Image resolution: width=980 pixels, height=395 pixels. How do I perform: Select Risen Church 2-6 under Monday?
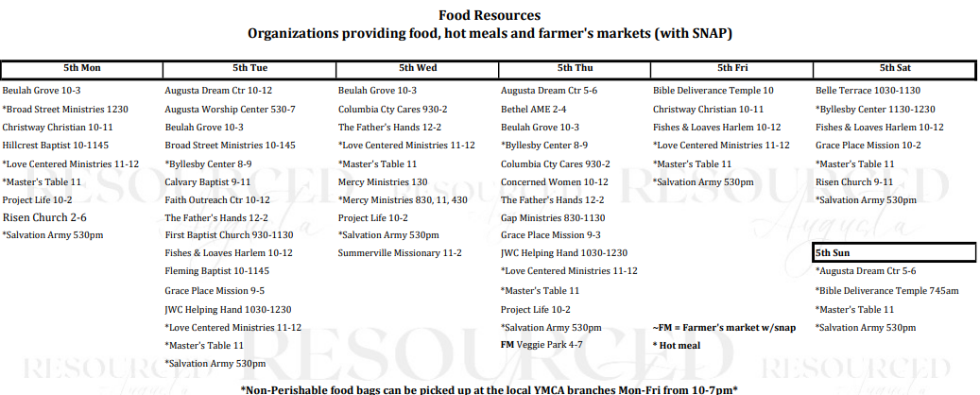45,217
